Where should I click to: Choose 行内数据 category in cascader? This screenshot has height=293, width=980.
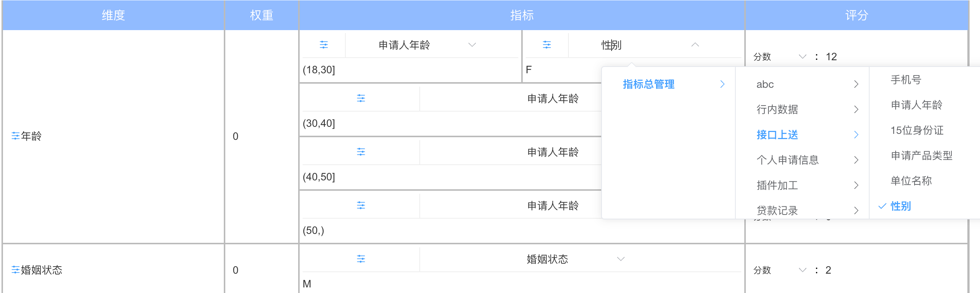click(x=777, y=110)
